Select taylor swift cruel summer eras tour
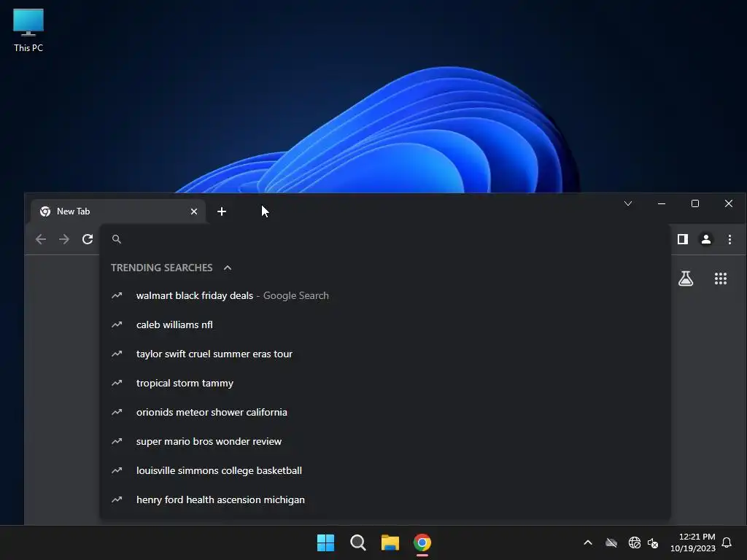The height and width of the screenshot is (560, 747). 385,354
